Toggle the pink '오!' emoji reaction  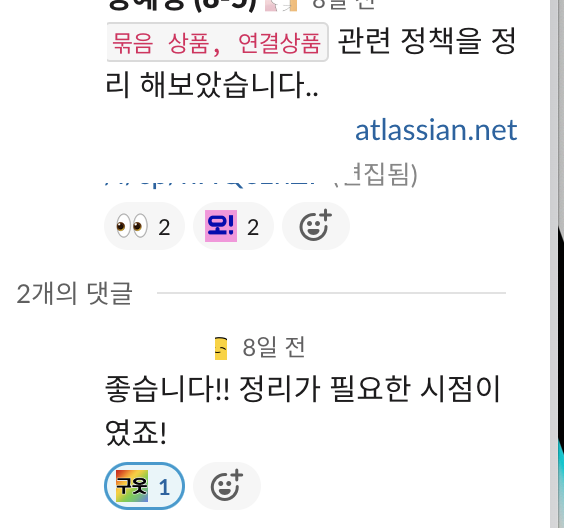pyautogui.click(x=233, y=226)
